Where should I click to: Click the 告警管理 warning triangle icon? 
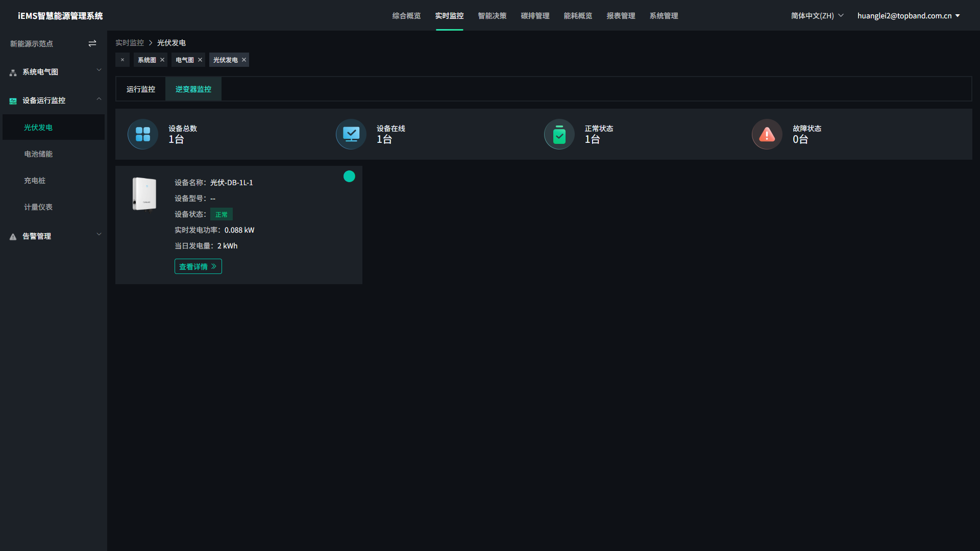coord(13,237)
